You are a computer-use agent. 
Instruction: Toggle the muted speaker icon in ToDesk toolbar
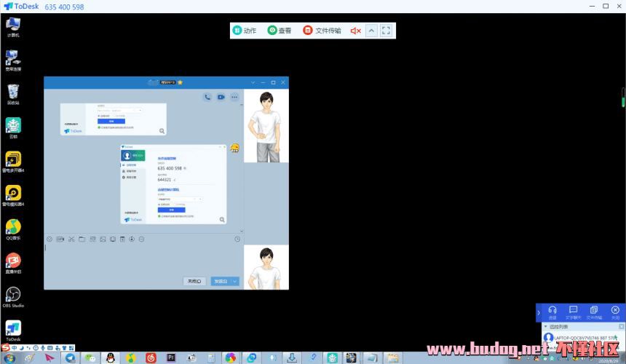[x=355, y=31]
